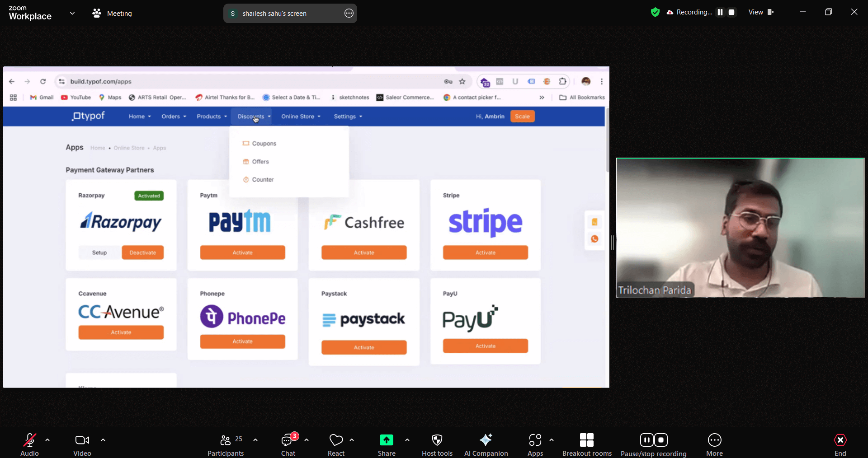
Task: Open the View layout menu
Action: pyautogui.click(x=760, y=12)
